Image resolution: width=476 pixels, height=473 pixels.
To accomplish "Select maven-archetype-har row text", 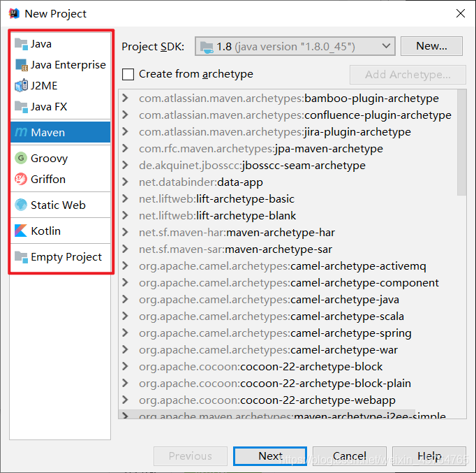I will [x=237, y=233].
